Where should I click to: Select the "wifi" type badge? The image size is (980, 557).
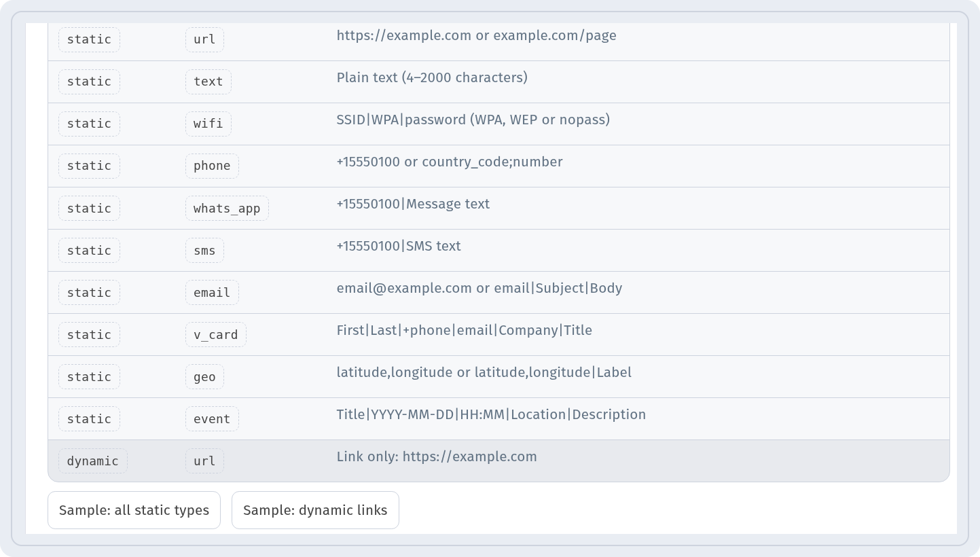tap(208, 124)
